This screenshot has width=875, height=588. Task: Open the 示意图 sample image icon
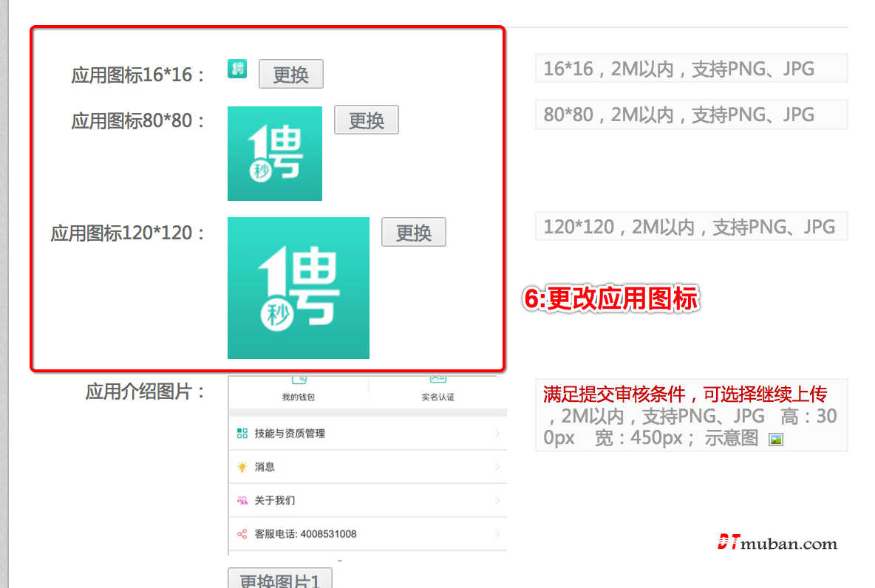[x=775, y=440]
